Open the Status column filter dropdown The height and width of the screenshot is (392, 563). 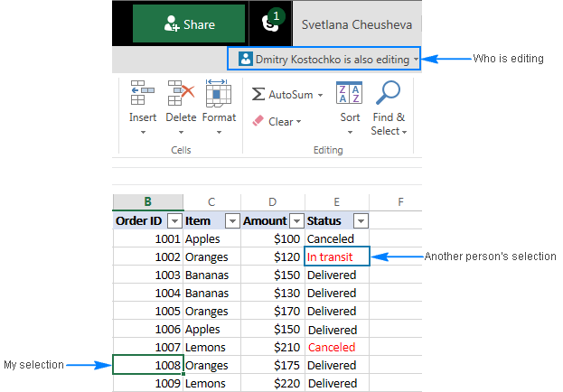(x=361, y=221)
